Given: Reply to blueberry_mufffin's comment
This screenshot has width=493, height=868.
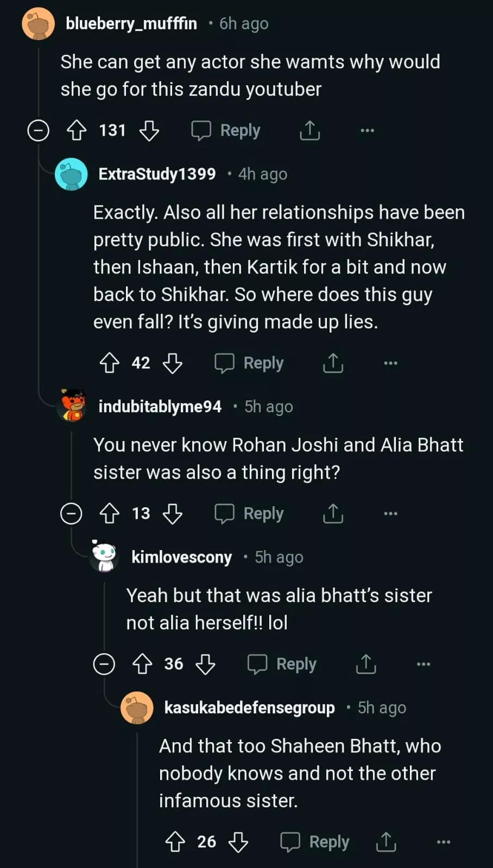Looking at the screenshot, I should click(x=226, y=131).
